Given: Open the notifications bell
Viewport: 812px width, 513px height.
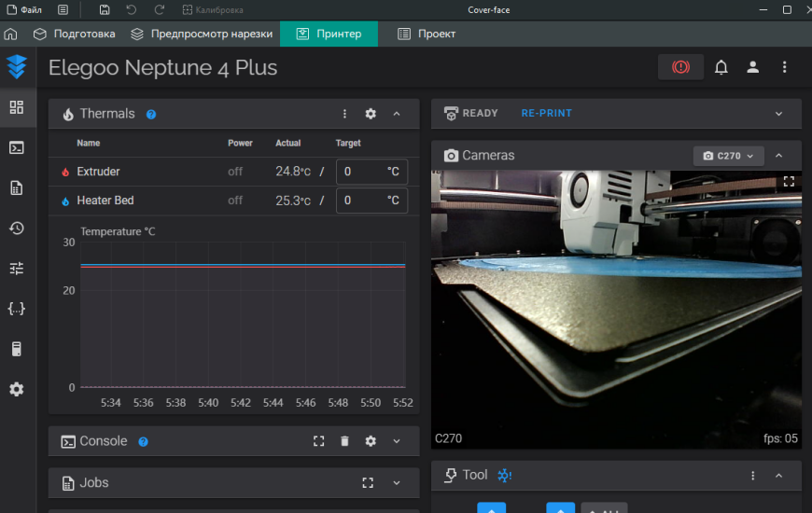Looking at the screenshot, I should point(721,67).
